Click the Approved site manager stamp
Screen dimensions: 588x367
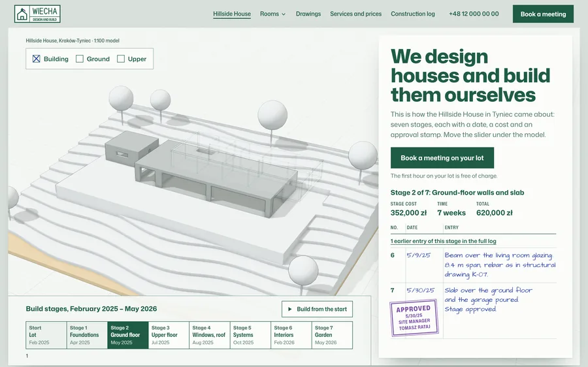click(414, 318)
